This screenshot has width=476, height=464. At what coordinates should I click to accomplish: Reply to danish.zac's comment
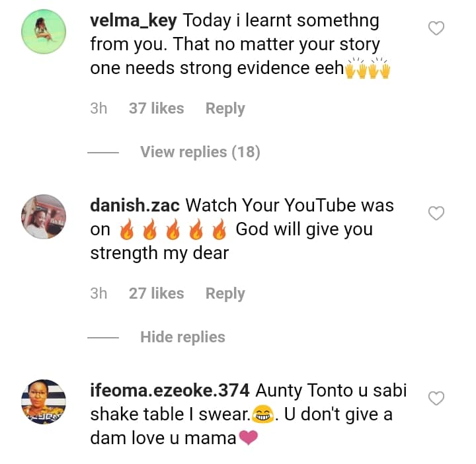click(x=225, y=293)
